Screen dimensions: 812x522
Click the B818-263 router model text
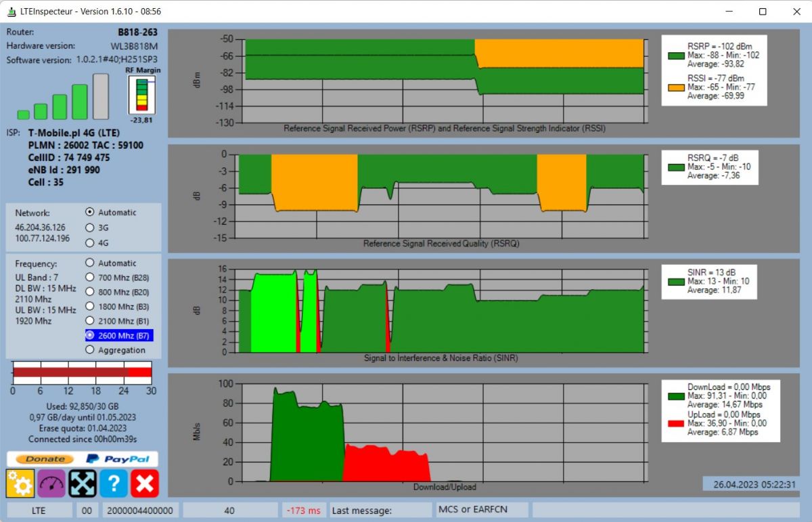coord(138,32)
